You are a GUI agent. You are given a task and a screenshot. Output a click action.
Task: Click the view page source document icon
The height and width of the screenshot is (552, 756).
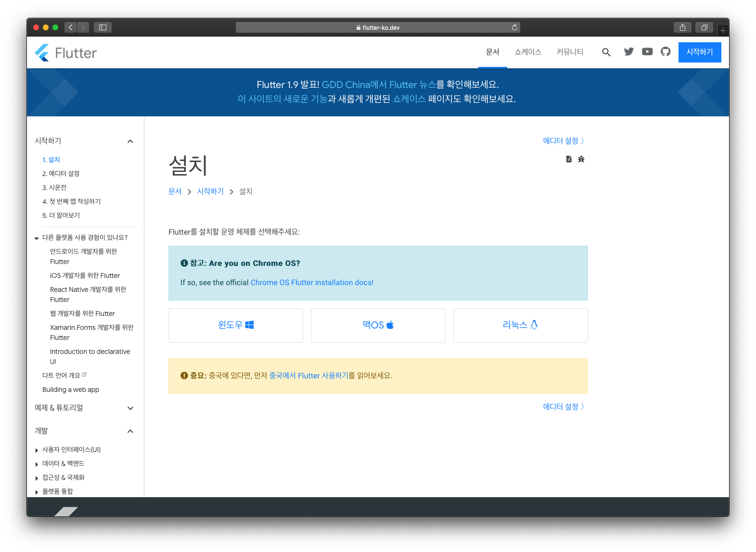point(569,159)
